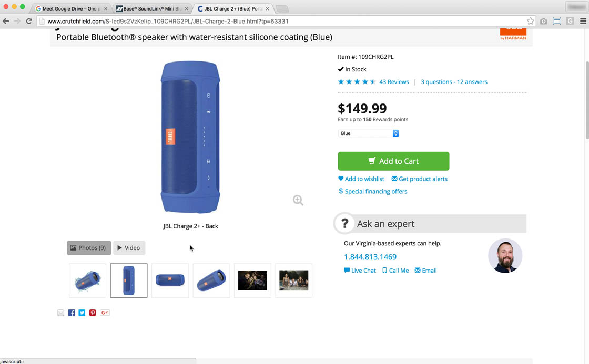Select the first splashing speaker thumbnail

coord(87,280)
